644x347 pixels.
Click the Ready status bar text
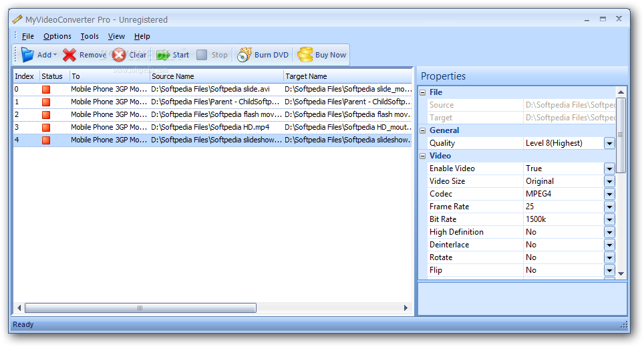click(x=23, y=325)
